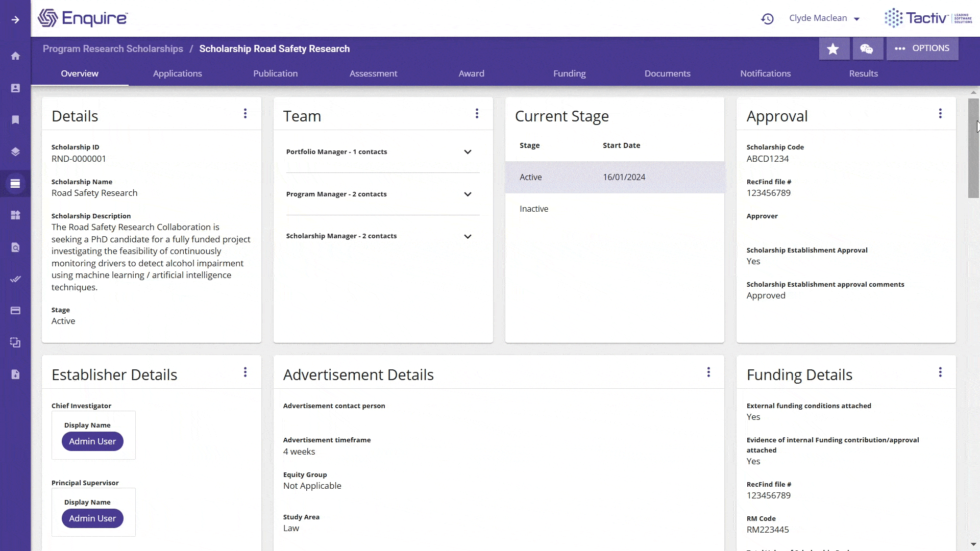980x551 pixels.
Task: Switch to the Applications tab
Action: pos(177,73)
